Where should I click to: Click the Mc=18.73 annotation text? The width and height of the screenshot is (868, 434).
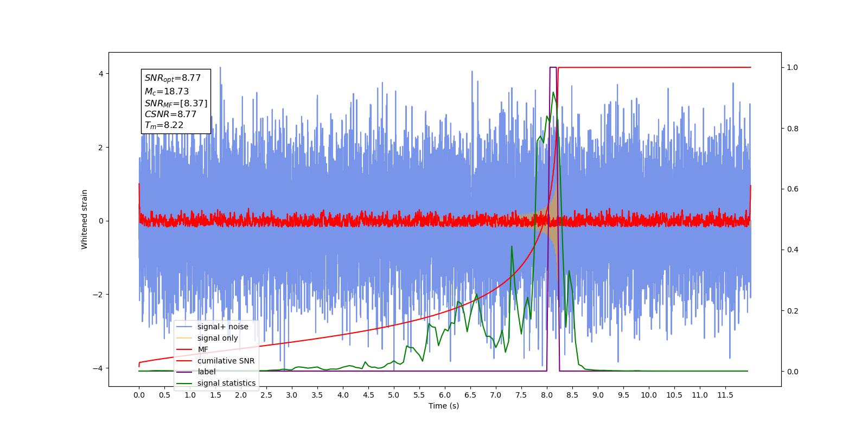167,92
